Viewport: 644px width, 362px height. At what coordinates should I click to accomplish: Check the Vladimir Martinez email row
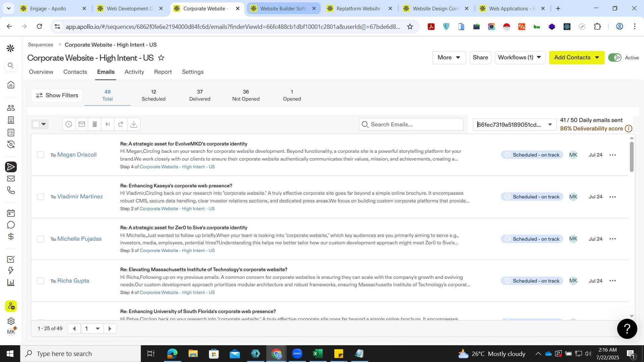(41, 197)
